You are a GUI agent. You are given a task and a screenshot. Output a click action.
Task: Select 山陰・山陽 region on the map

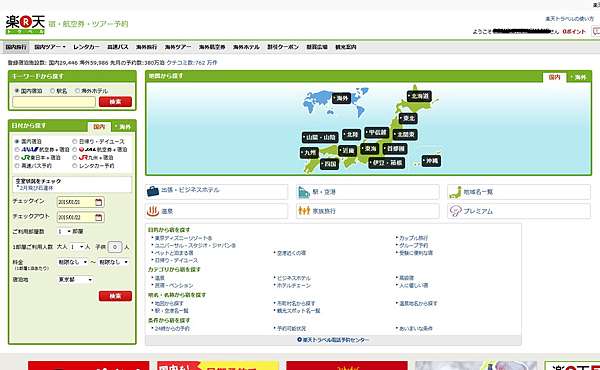[320, 137]
